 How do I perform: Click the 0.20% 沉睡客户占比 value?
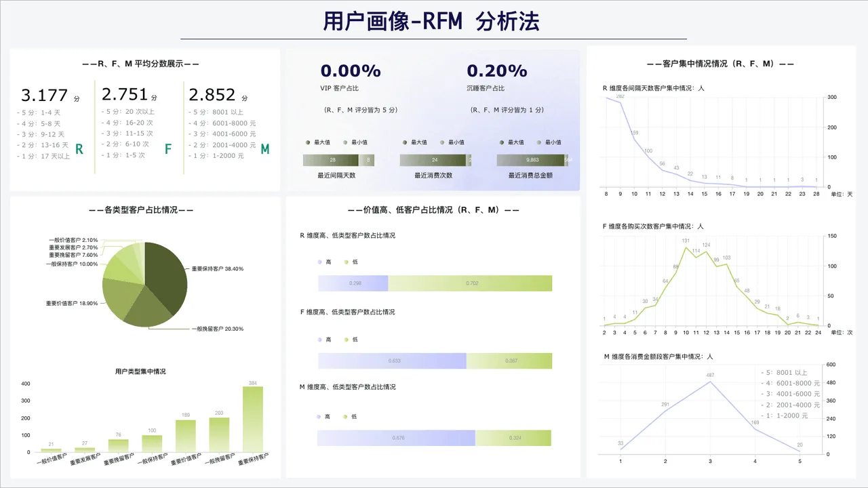(x=496, y=70)
